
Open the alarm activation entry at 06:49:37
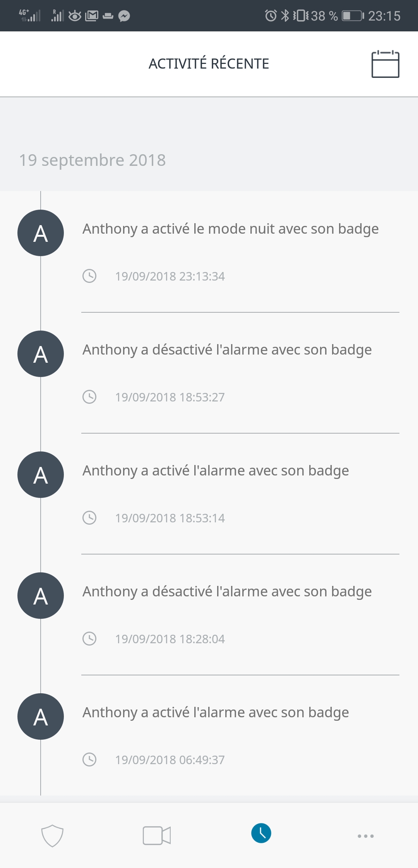(x=216, y=713)
